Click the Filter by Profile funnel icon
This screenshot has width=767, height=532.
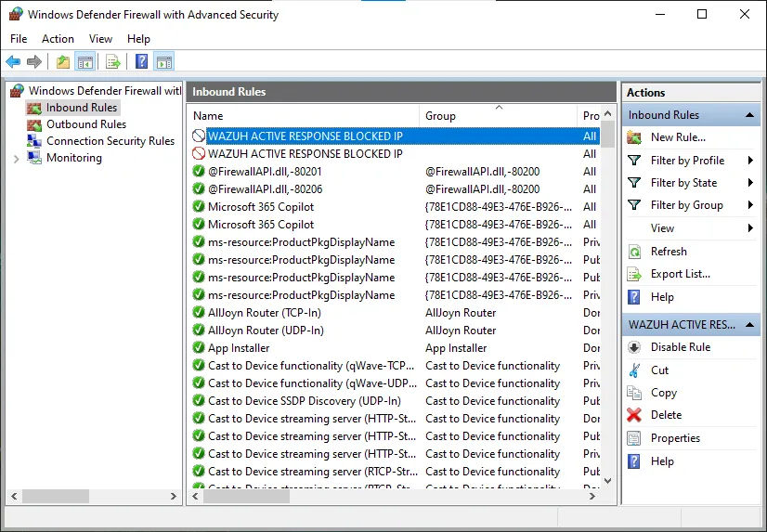pyautogui.click(x=634, y=161)
